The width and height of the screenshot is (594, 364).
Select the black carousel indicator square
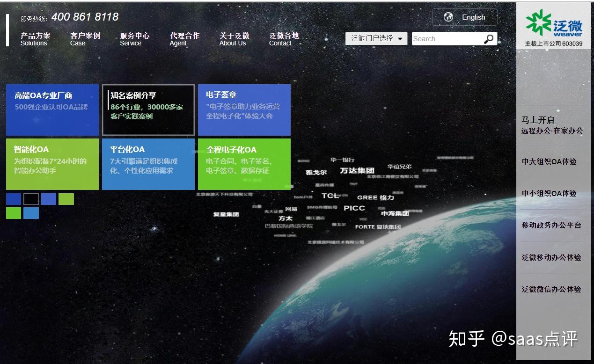pos(31,199)
